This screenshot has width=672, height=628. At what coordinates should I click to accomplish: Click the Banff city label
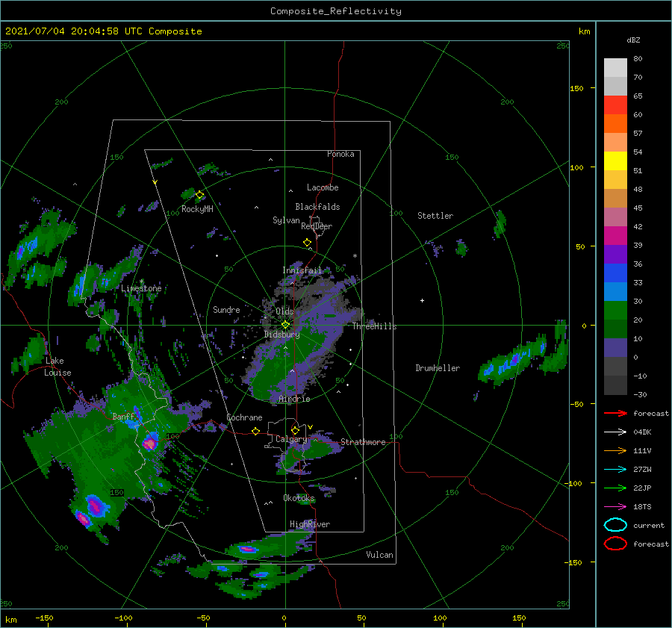[123, 417]
